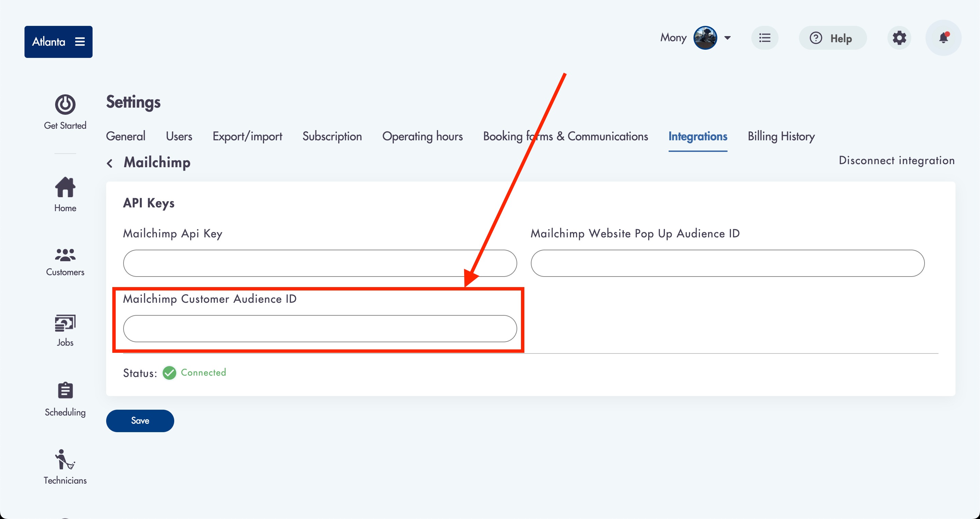Open notifications bell icon

944,38
